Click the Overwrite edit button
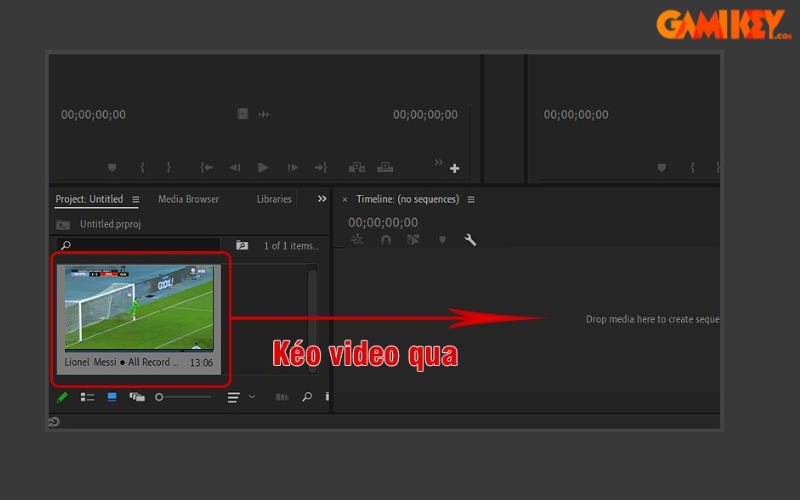The height and width of the screenshot is (500, 800). [x=385, y=167]
